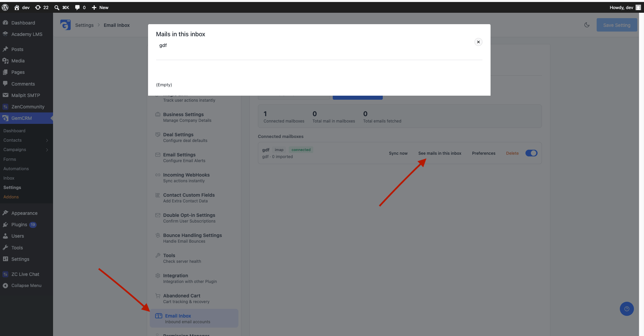644x336 pixels.
Task: Click the Tools wrench icon in settings list
Action: point(158,255)
